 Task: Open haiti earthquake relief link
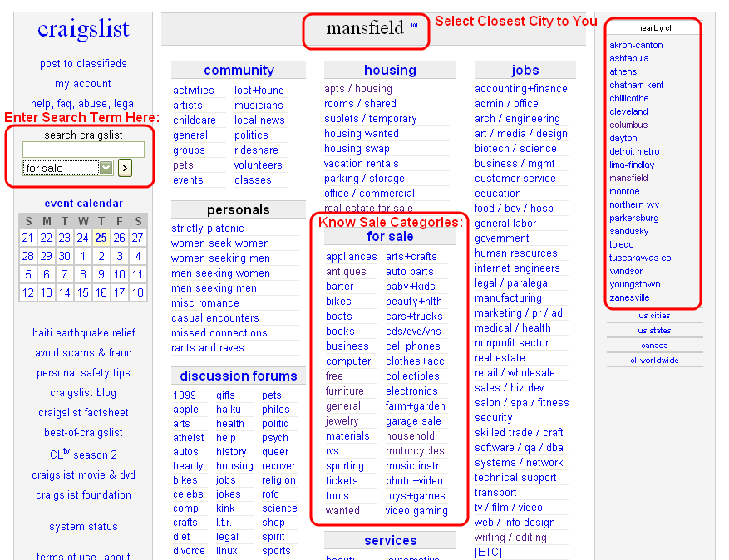84,332
